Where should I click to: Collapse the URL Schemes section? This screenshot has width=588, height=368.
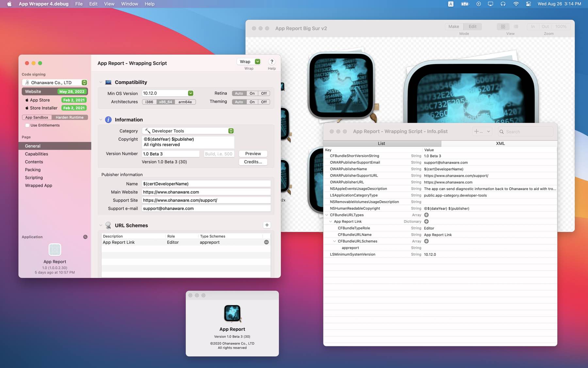coord(101,225)
